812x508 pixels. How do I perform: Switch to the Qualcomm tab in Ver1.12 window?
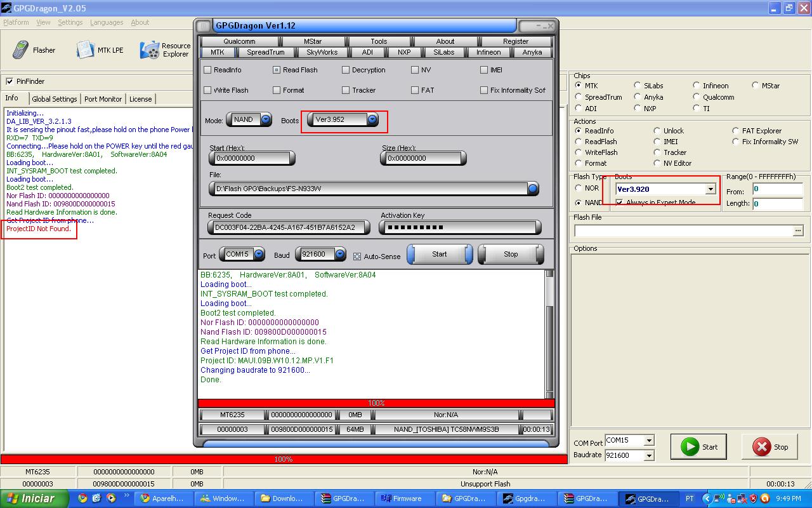239,41
